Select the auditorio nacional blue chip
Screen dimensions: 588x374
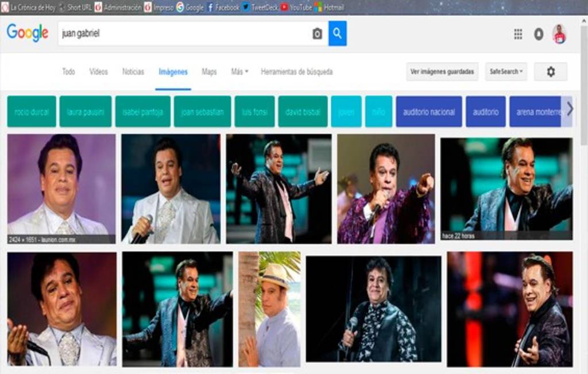coord(428,111)
